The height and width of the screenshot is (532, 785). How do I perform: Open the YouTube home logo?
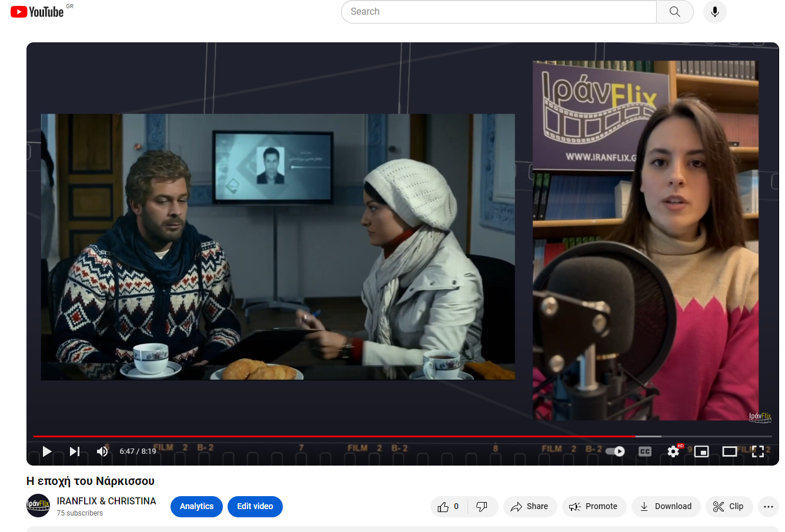(37, 12)
